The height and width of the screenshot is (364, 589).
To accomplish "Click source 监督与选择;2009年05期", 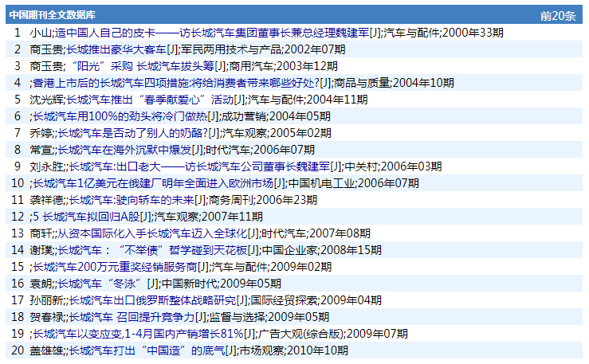I will pos(269,317).
